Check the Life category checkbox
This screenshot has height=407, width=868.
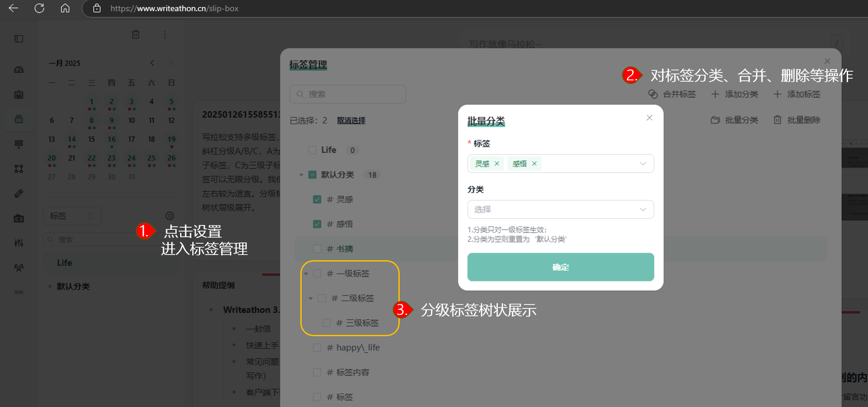tap(312, 150)
